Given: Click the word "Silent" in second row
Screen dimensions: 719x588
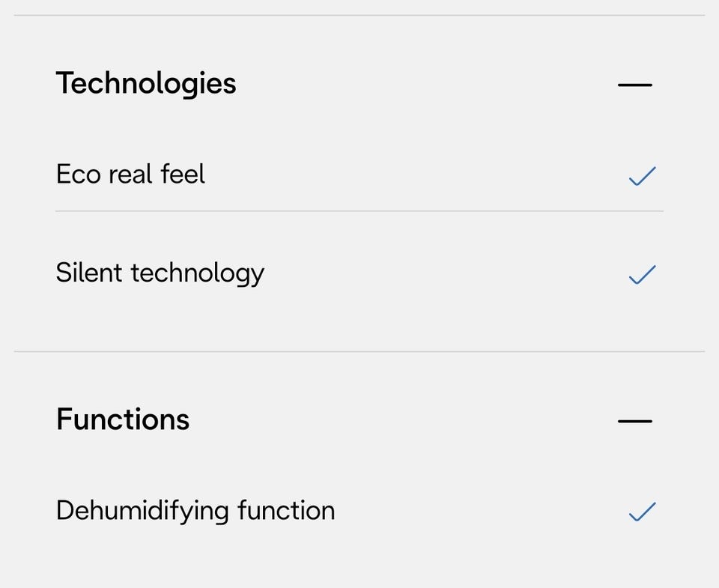Looking at the screenshot, I should pyautogui.click(x=89, y=273).
